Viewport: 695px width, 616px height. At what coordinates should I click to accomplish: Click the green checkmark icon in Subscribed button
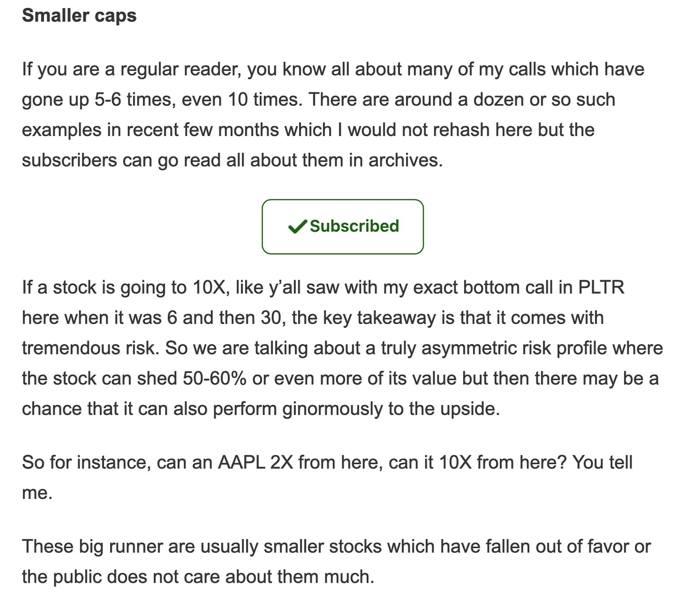pos(298,227)
